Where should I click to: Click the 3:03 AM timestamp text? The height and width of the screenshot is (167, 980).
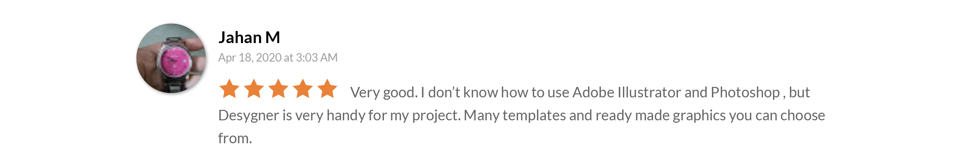point(316,58)
